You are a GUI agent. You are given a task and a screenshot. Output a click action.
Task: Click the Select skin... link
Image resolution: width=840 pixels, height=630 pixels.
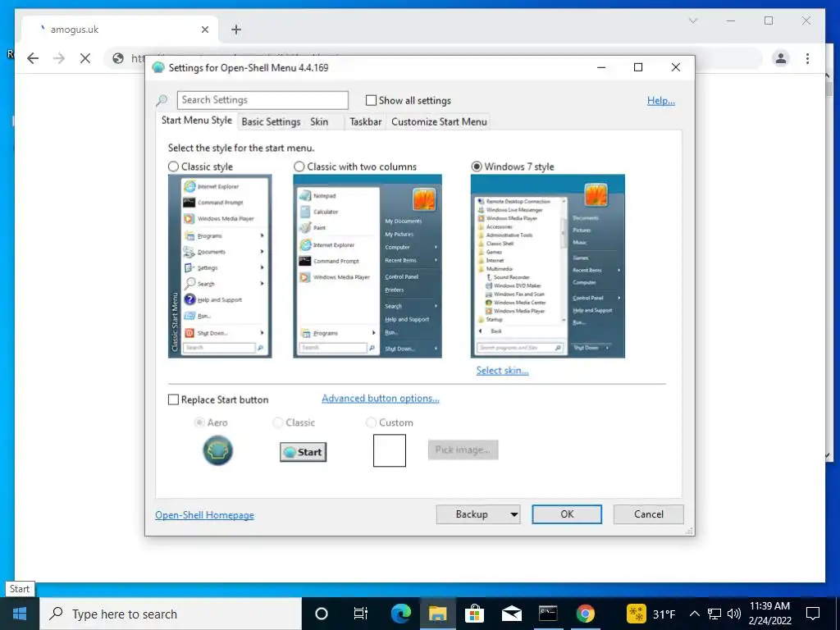tap(503, 371)
